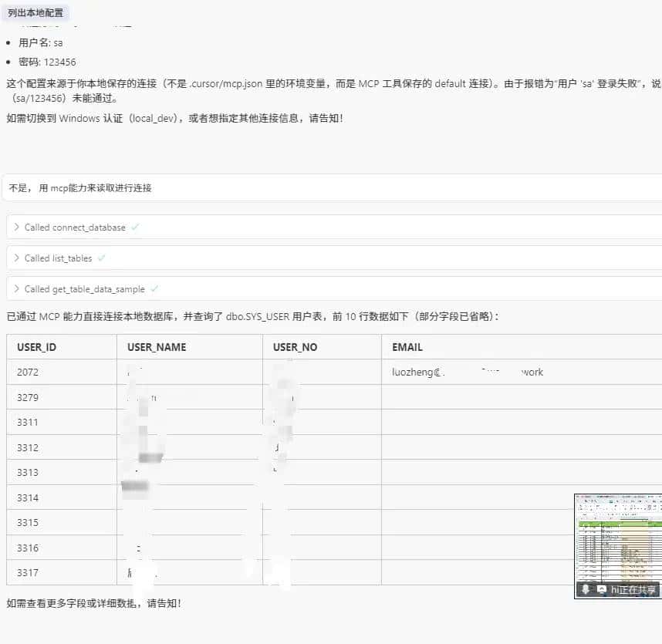Viewport: 662px width, 644px height.
Task: Click the screen-share display icon in sharing bar
Action: [601, 590]
